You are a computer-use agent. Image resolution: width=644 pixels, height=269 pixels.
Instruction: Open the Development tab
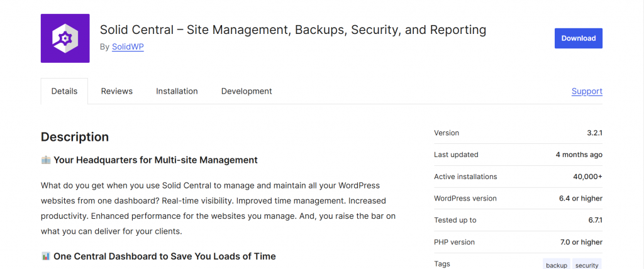tap(247, 91)
